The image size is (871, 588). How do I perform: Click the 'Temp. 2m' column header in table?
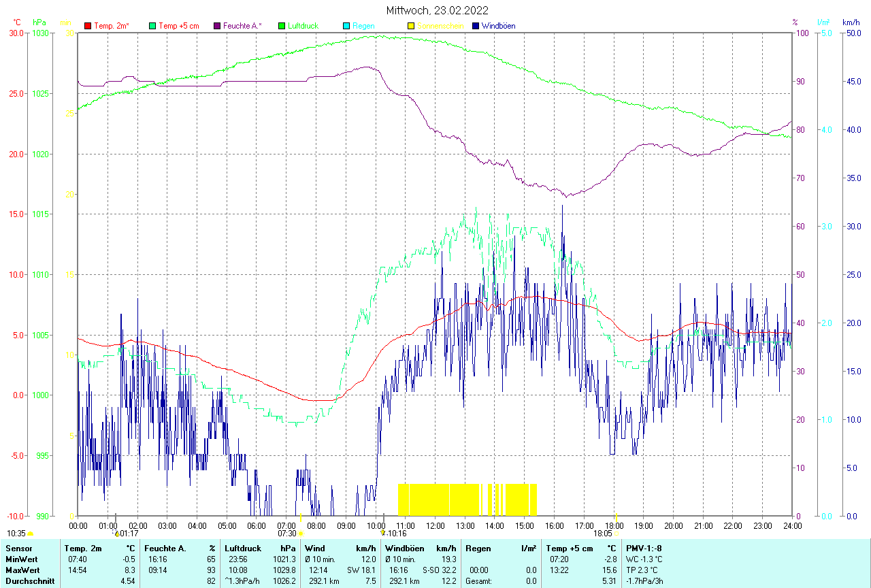point(83,548)
